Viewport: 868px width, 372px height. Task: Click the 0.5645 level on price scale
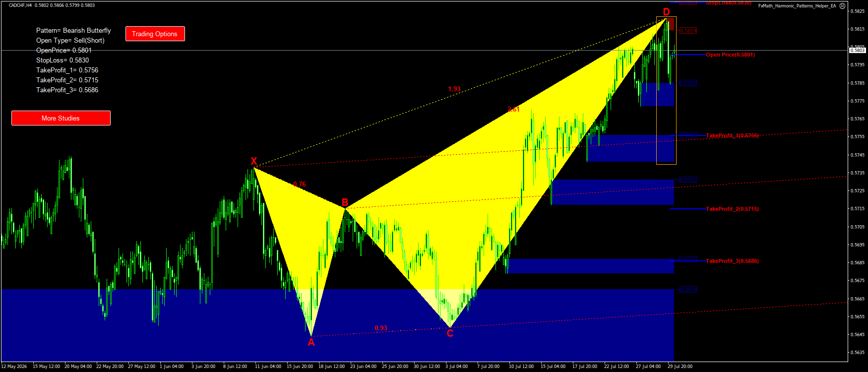tap(859, 334)
